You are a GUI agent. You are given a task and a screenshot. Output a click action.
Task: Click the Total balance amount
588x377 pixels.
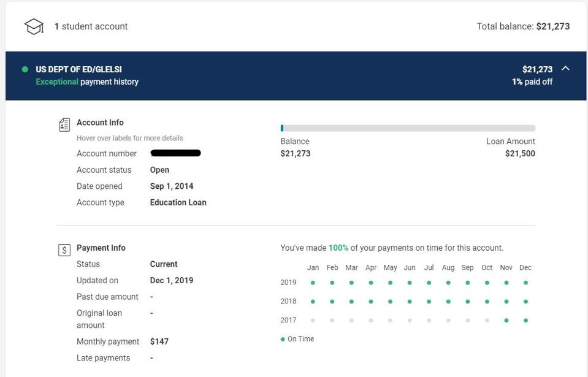click(552, 26)
